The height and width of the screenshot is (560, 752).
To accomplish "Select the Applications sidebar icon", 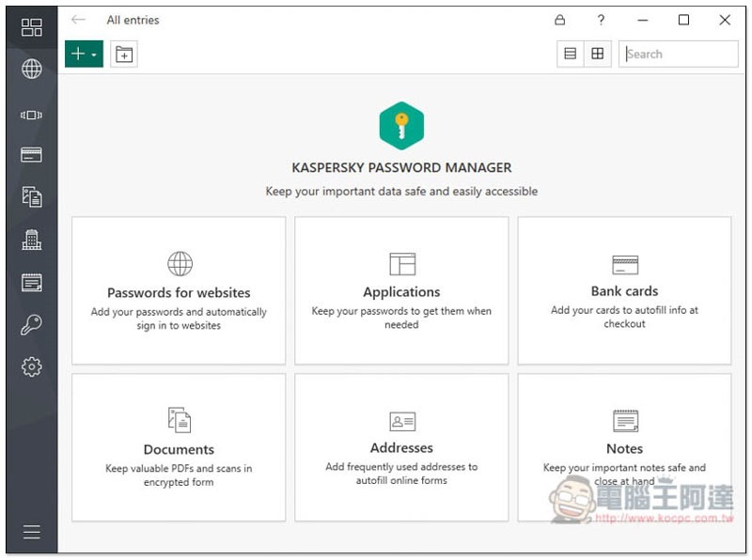I will point(31,115).
